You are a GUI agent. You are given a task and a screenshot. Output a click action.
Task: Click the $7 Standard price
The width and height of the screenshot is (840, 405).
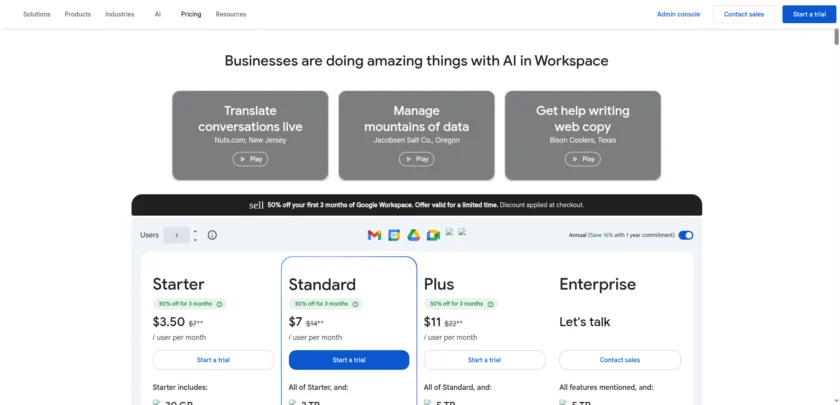click(295, 322)
